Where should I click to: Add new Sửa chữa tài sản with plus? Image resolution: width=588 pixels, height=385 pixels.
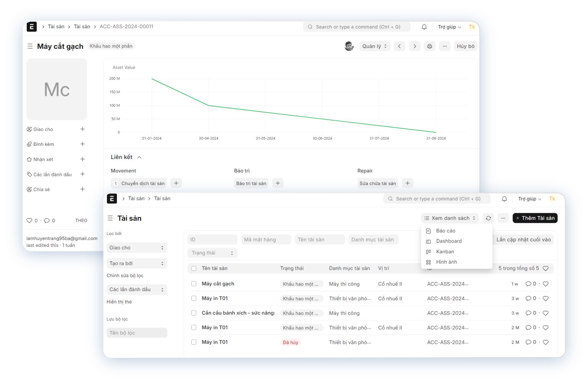pyautogui.click(x=408, y=183)
